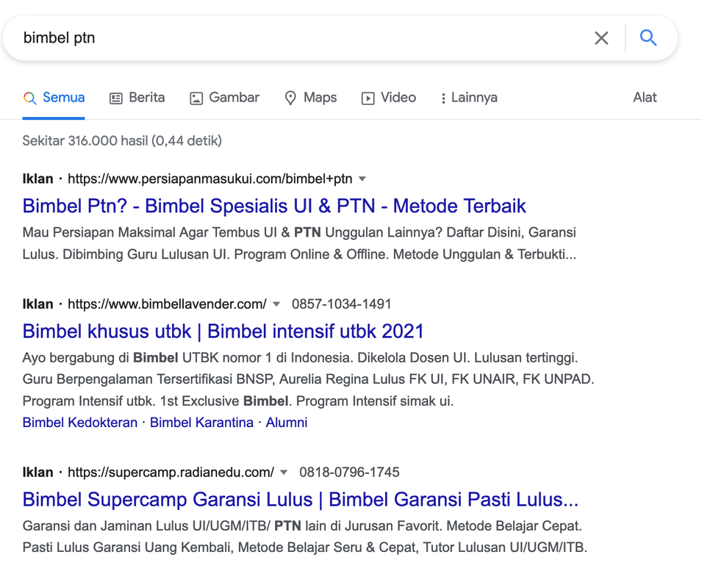
Task: Click the Gambar image icon
Action: (x=196, y=98)
